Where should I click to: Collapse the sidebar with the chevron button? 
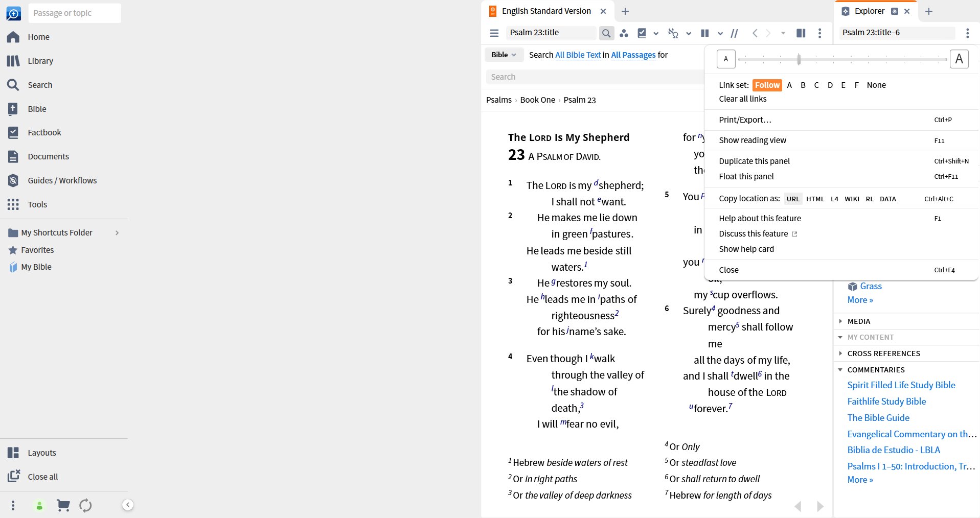click(128, 505)
